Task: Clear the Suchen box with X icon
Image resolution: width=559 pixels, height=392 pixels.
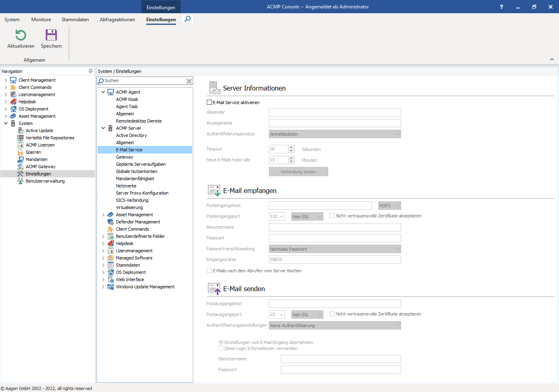Action: coord(189,81)
